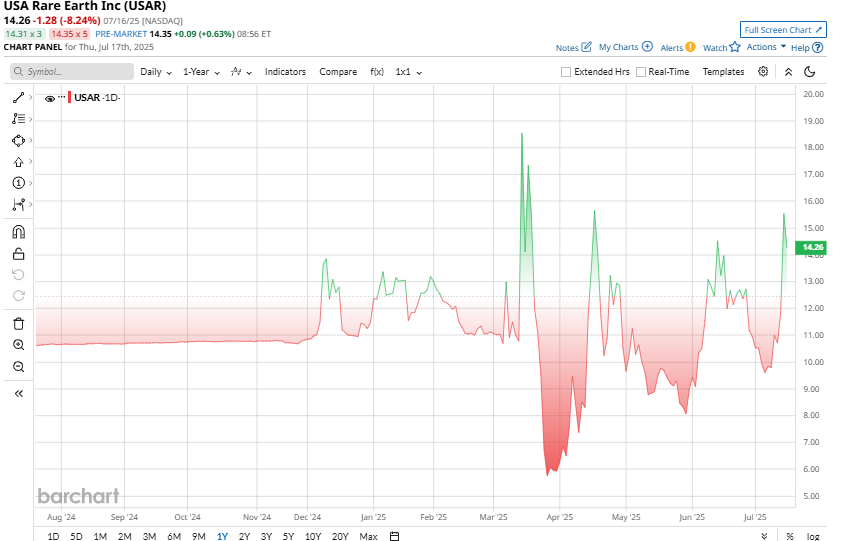Image resolution: width=862 pixels, height=541 pixels.
Task: Add to My Charts plus icon
Action: pyautogui.click(x=648, y=47)
